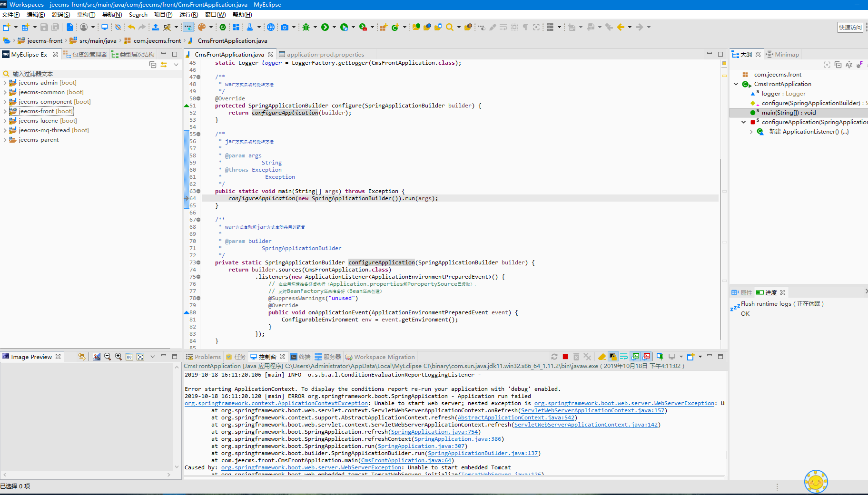
Task: Toggle Word Wrap in the console toolbar
Action: [624, 357]
